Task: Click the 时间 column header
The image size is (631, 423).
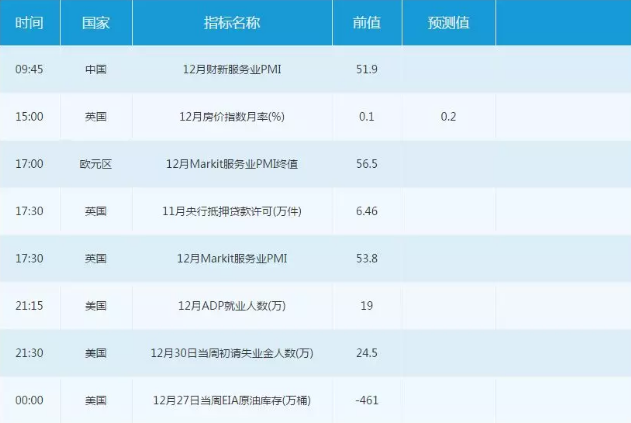Action: pos(30,23)
